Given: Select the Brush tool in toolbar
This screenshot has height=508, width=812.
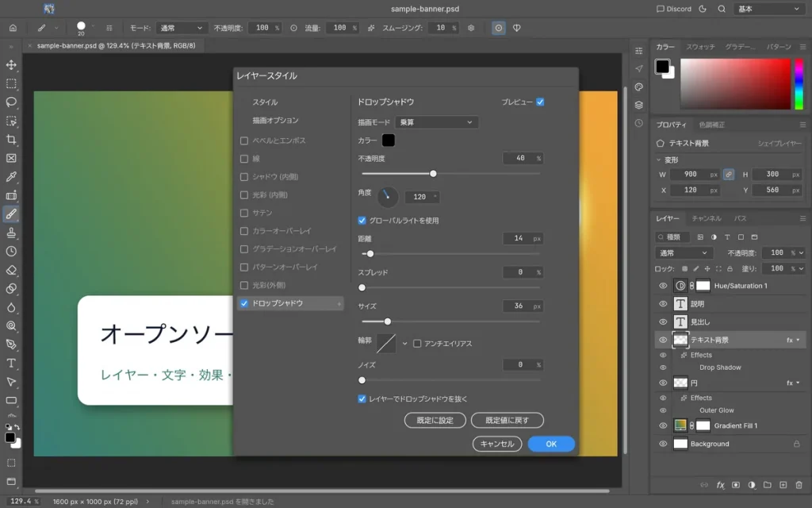Looking at the screenshot, I should (11, 214).
